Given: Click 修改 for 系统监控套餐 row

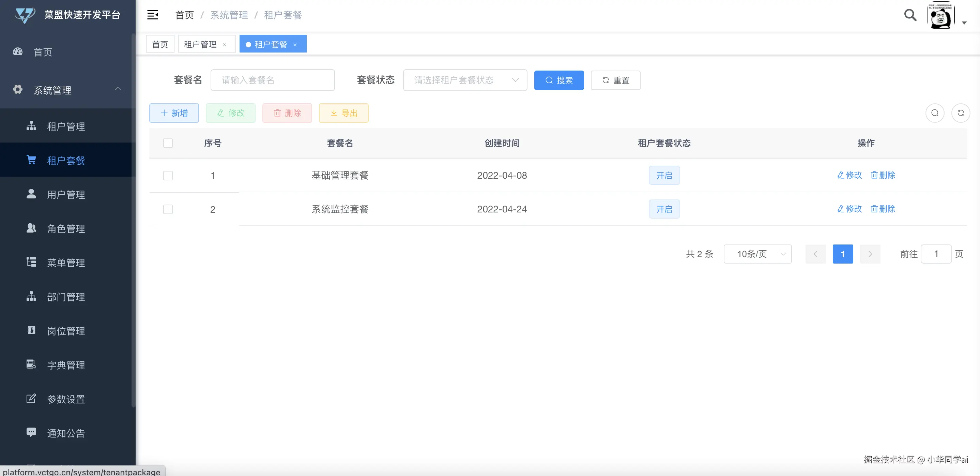Looking at the screenshot, I should click(849, 209).
